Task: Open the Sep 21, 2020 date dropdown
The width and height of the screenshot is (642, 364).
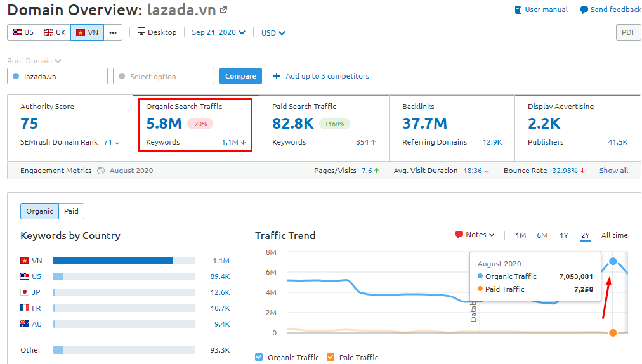Action: (x=218, y=32)
